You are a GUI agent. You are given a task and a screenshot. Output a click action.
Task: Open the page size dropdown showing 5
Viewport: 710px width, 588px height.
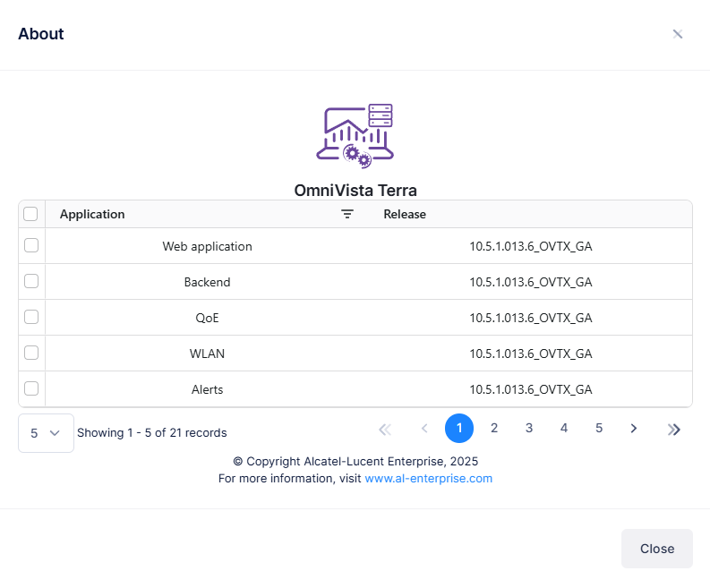pos(46,433)
